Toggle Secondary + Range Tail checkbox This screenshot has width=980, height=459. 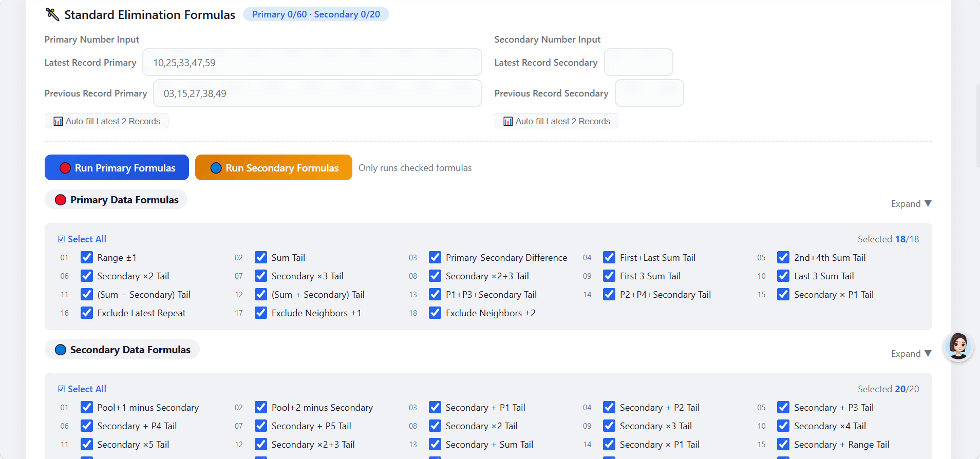783,444
